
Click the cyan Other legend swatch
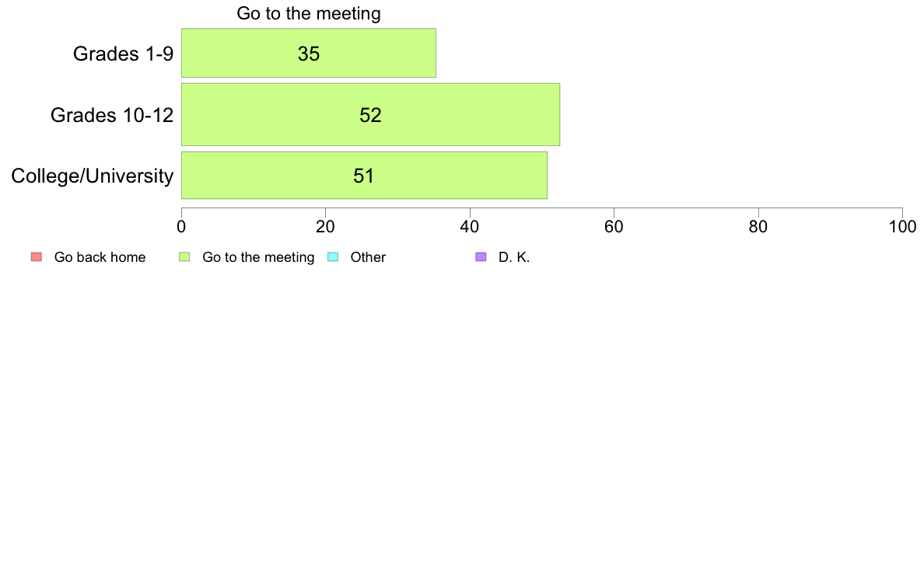(333, 256)
